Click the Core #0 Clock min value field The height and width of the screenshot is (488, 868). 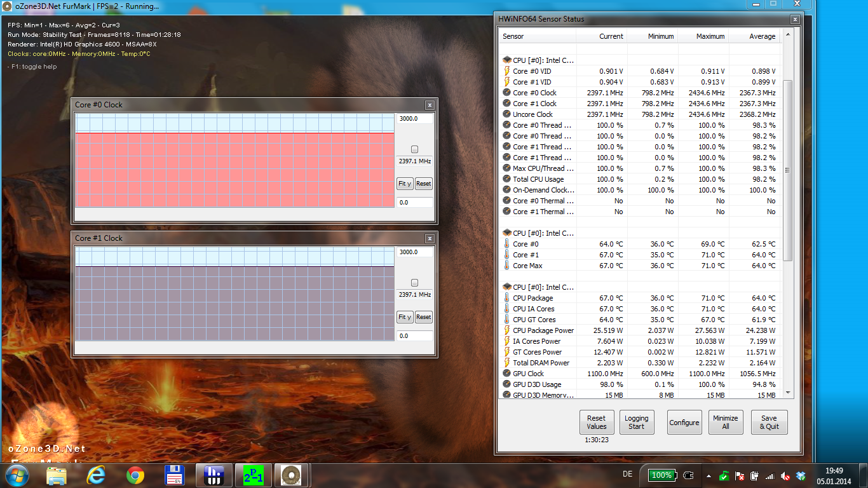[x=415, y=202]
